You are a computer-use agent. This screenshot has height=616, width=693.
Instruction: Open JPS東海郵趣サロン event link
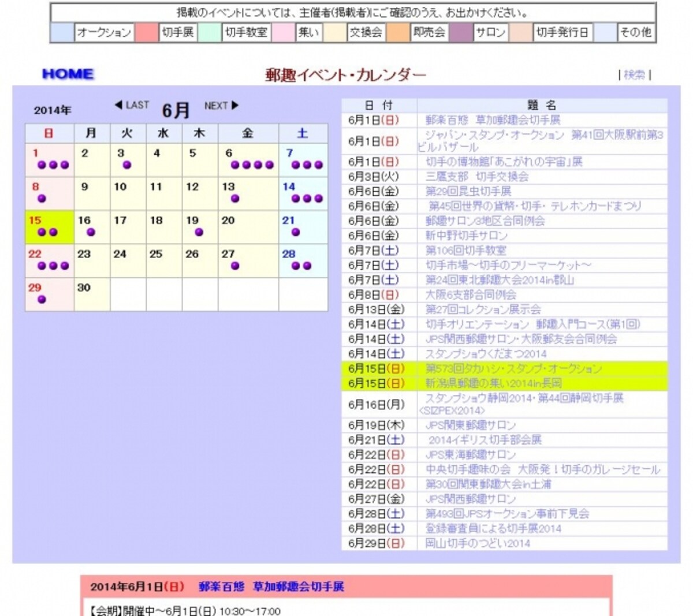(470, 455)
